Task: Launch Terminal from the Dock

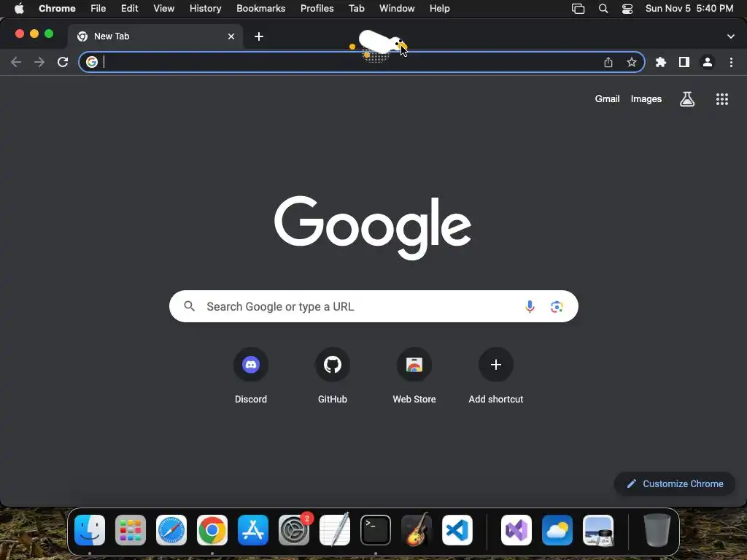Action: [x=376, y=529]
